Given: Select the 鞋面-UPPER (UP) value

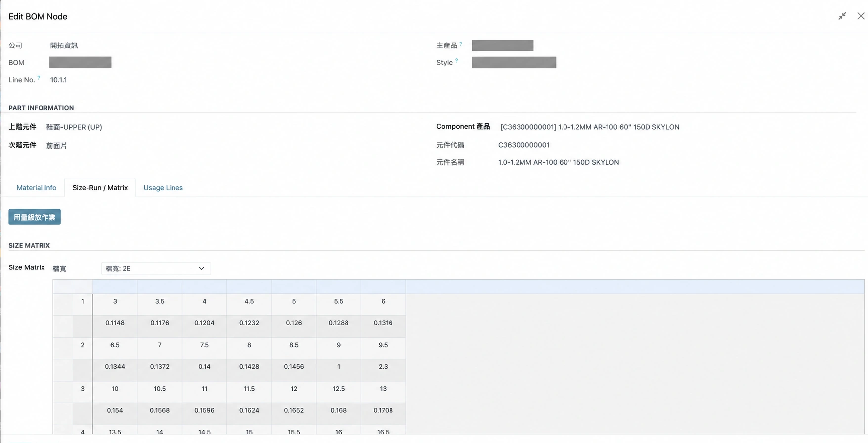Looking at the screenshot, I should click(x=74, y=127).
